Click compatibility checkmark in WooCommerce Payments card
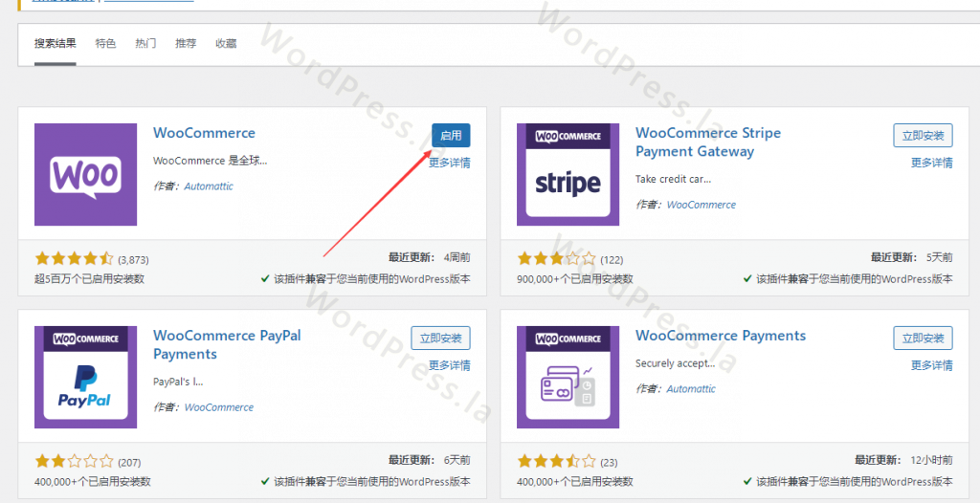The image size is (980, 503). (747, 481)
